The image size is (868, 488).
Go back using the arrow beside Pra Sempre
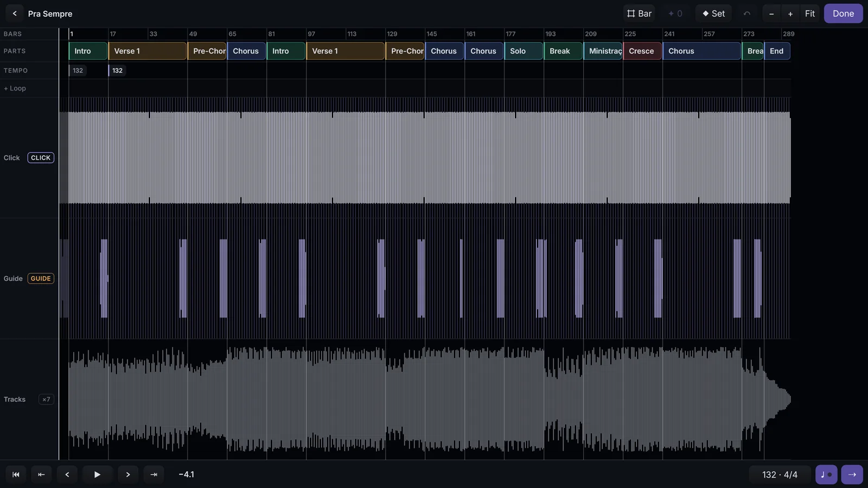15,14
